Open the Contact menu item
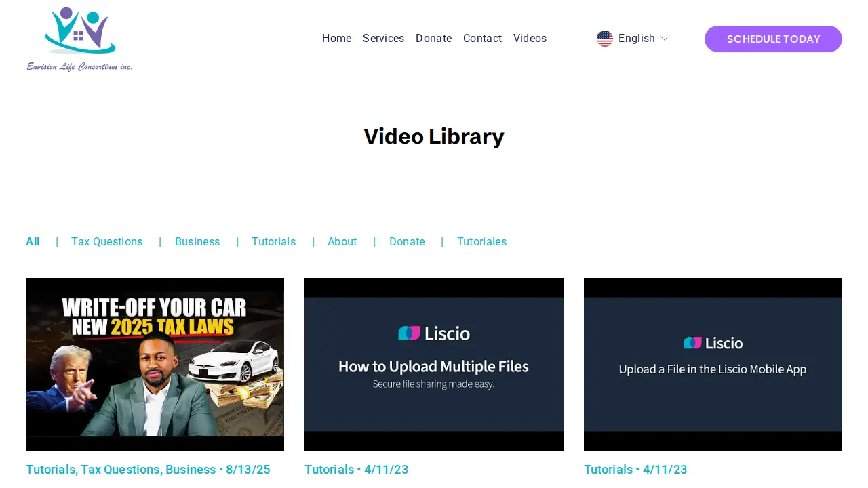The width and height of the screenshot is (868, 488). [x=482, y=39]
